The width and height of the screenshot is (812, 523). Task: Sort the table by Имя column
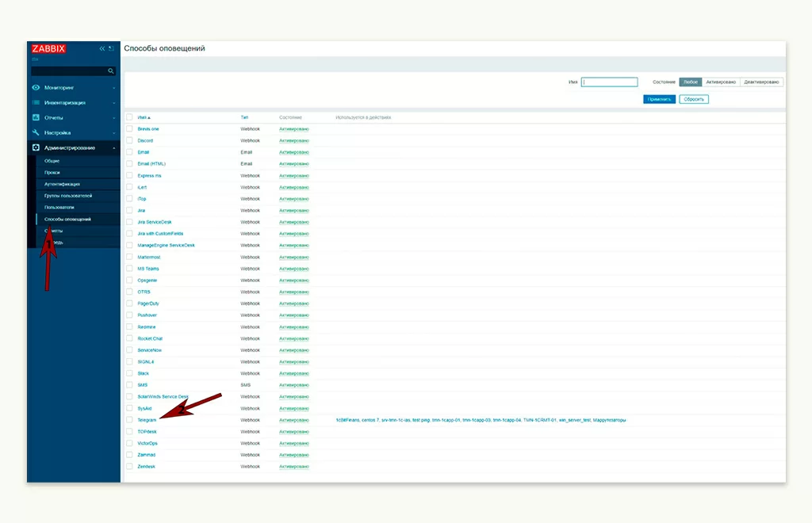144,117
